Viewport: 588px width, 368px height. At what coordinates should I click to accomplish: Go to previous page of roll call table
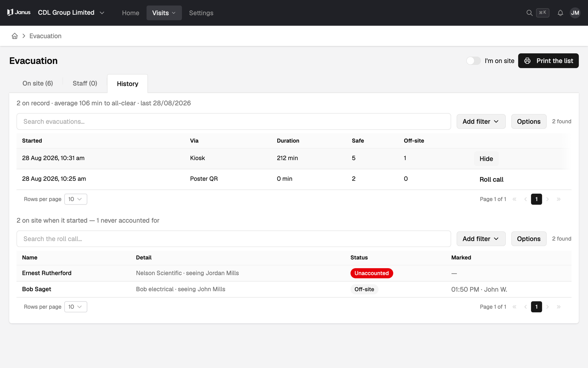click(x=525, y=307)
